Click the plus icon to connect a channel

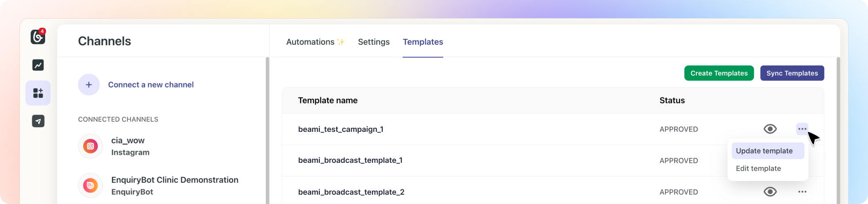[89, 85]
